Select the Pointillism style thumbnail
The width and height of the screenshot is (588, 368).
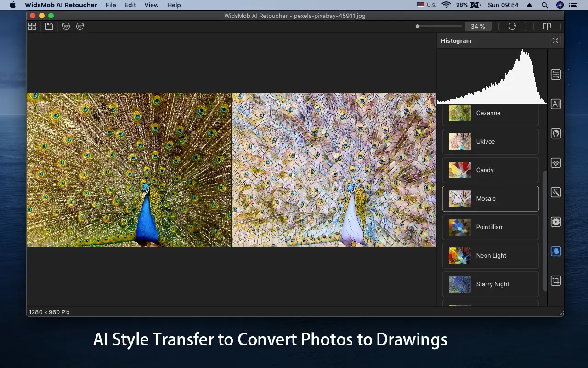click(460, 227)
